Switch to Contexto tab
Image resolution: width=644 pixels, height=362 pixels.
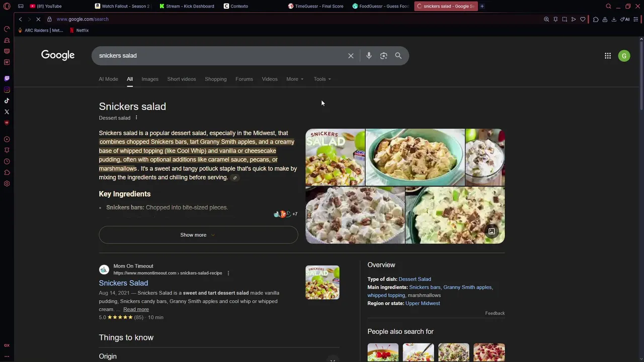click(236, 6)
